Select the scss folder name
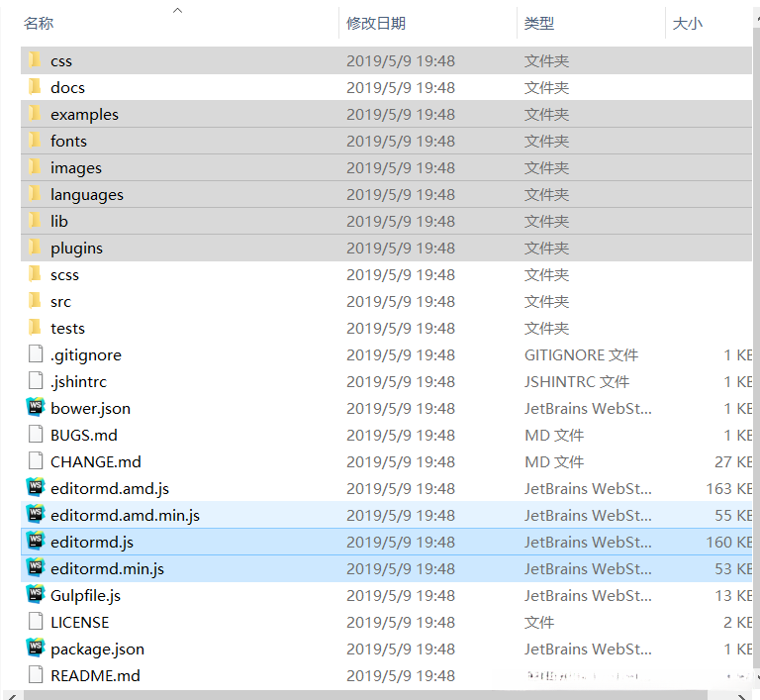This screenshot has height=700, width=760. pyautogui.click(x=64, y=275)
